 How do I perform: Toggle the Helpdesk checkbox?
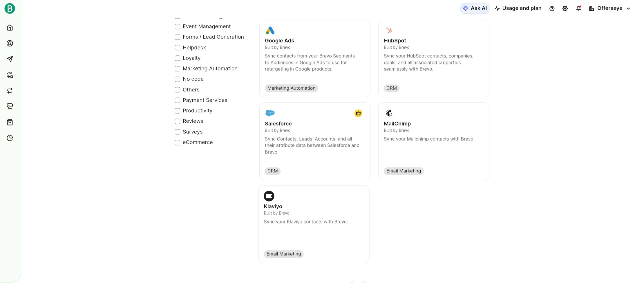coord(178,48)
